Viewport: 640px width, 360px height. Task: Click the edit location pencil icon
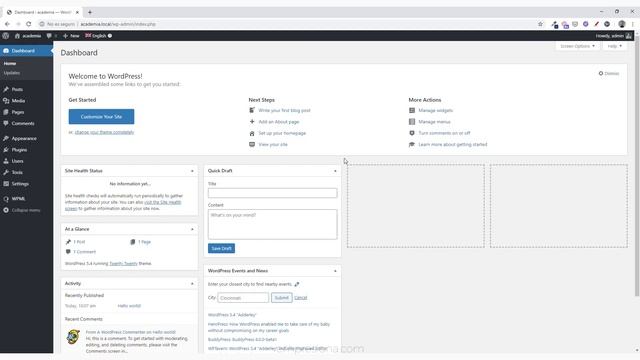click(297, 284)
